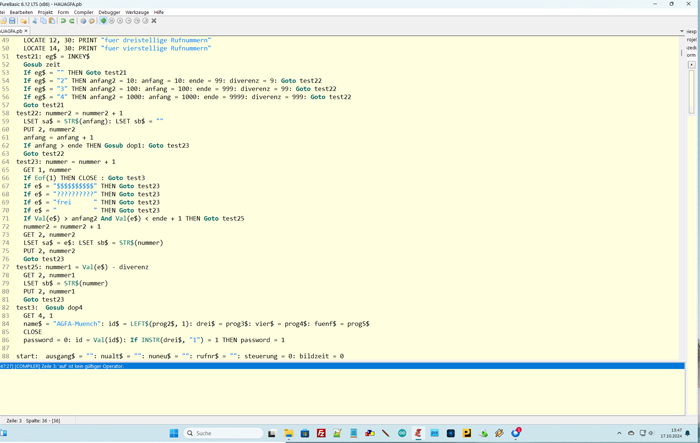The width and height of the screenshot is (700, 443).
Task: Open the Werkzeuge menu
Action: [x=137, y=12]
